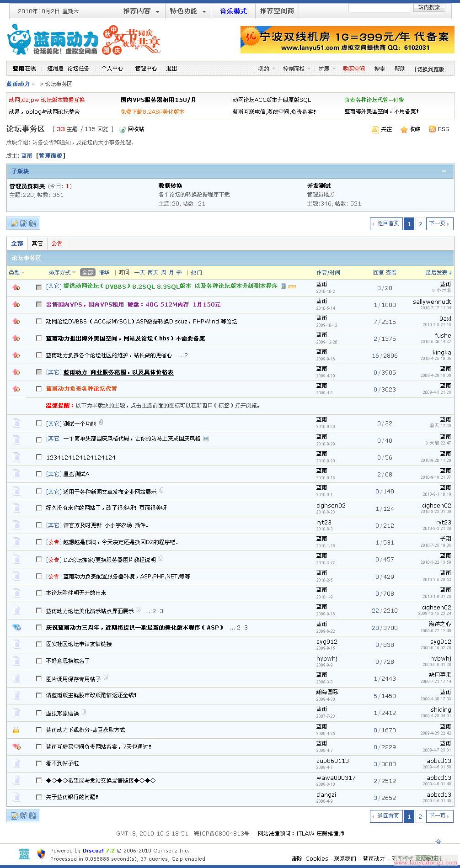Open the 排序方式 sort dropdown
Screen dimensions: 460x868
[63, 273]
